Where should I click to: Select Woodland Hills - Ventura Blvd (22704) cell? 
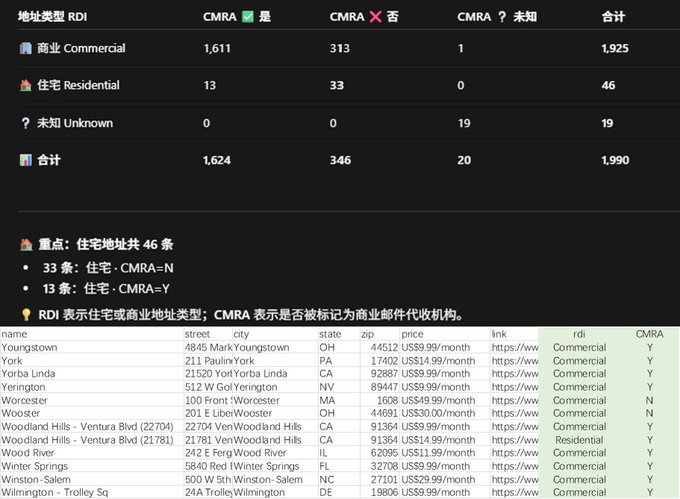[x=92, y=427]
